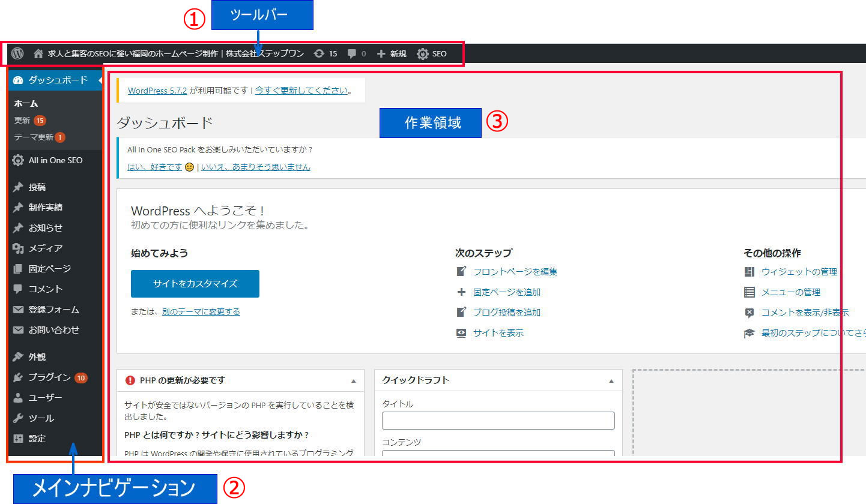
Task: Click the WordPress logo icon in toolbar
Action: click(17, 53)
